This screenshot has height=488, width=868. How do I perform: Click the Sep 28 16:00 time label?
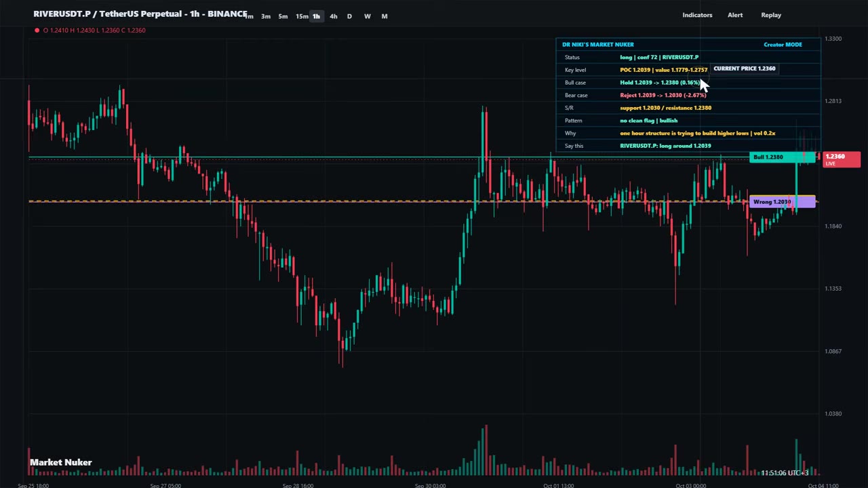click(x=298, y=485)
